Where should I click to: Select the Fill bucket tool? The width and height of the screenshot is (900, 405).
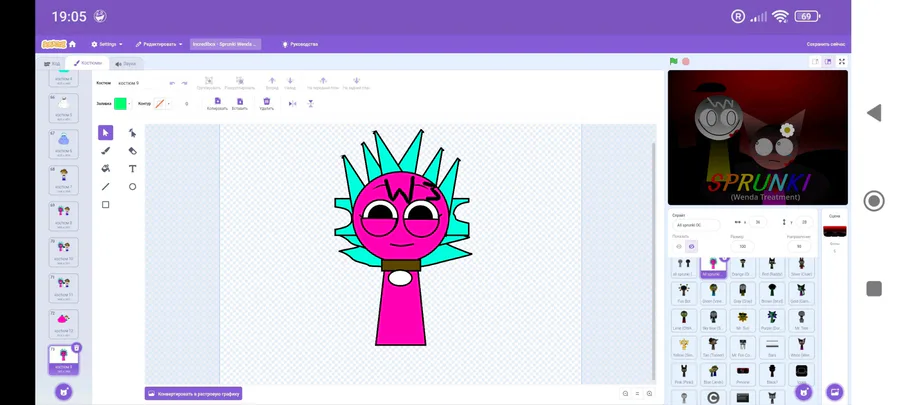tap(105, 169)
